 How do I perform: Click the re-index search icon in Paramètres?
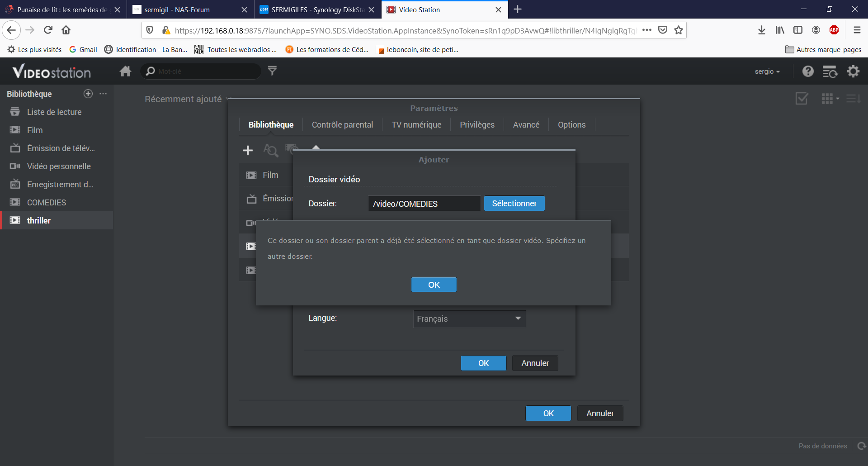pos(271,150)
